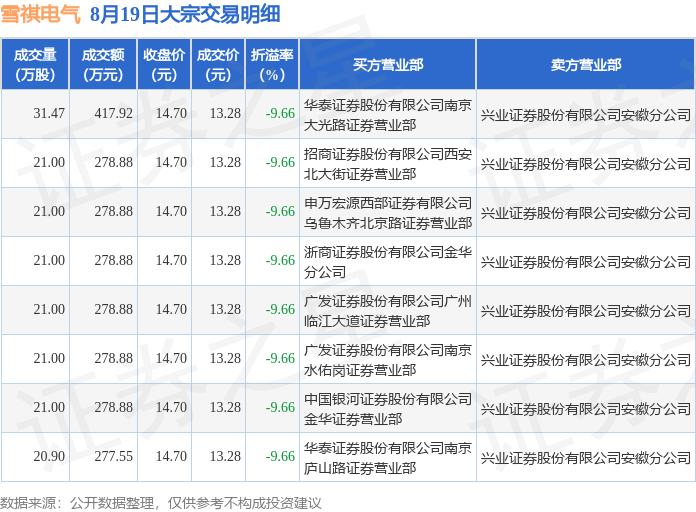This screenshot has height=512, width=696.
Task: Click deal price 13.28 in 20.90 row
Action: tap(225, 456)
